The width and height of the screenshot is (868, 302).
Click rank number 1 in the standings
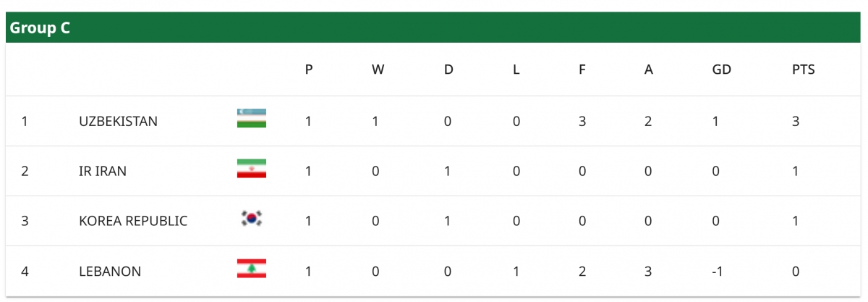(x=25, y=121)
